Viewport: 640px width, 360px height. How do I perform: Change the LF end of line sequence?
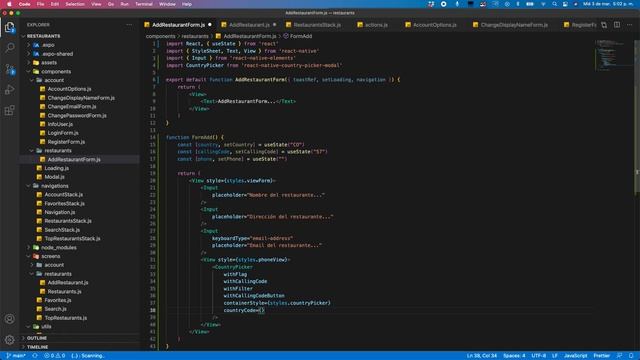pos(555,356)
